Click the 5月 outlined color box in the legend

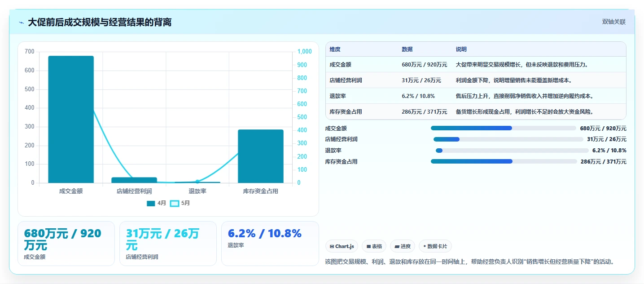click(175, 203)
